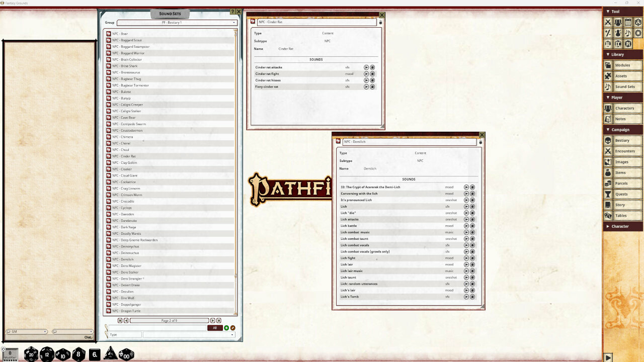Screen dimensions: 644x362
Task: Toggle the lock on Cinder Rat record
Action: pos(380,23)
